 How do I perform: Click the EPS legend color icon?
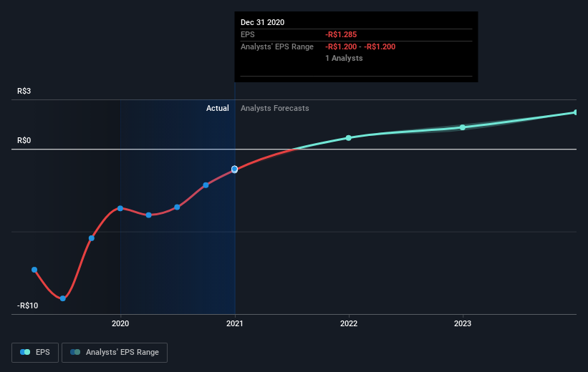pos(25,352)
